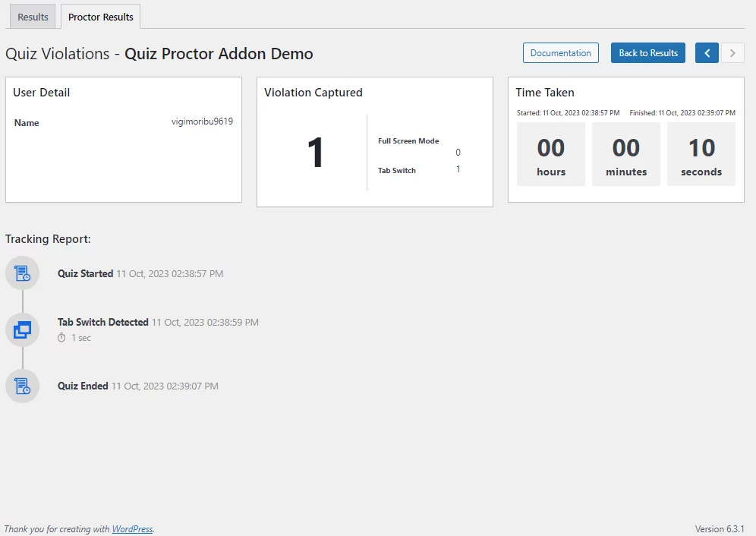Click the Tracking Report heading
This screenshot has height=536, width=756.
(x=48, y=239)
